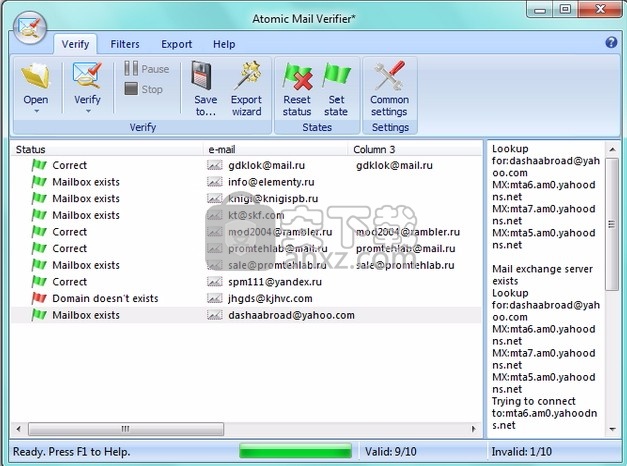Click Column 3 value sale@promtehlab.ru
This screenshot has width=627, height=466.
405,265
